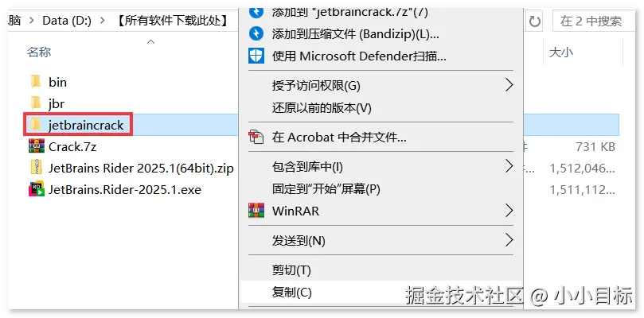Open 包含到库中(I) submenu

380,167
